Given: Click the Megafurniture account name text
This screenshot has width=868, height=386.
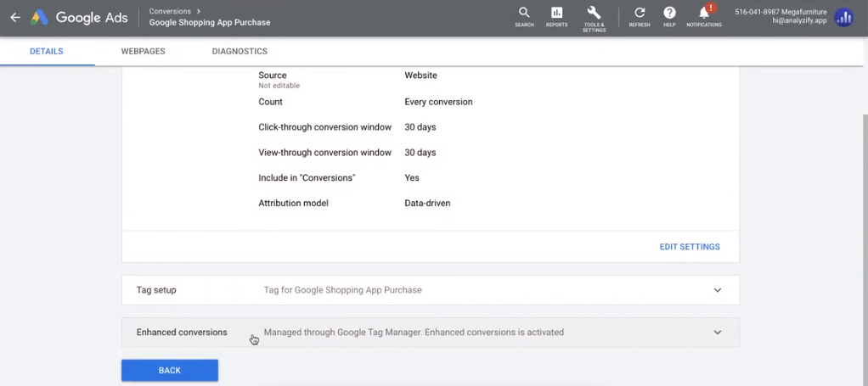Looking at the screenshot, I should (803, 12).
